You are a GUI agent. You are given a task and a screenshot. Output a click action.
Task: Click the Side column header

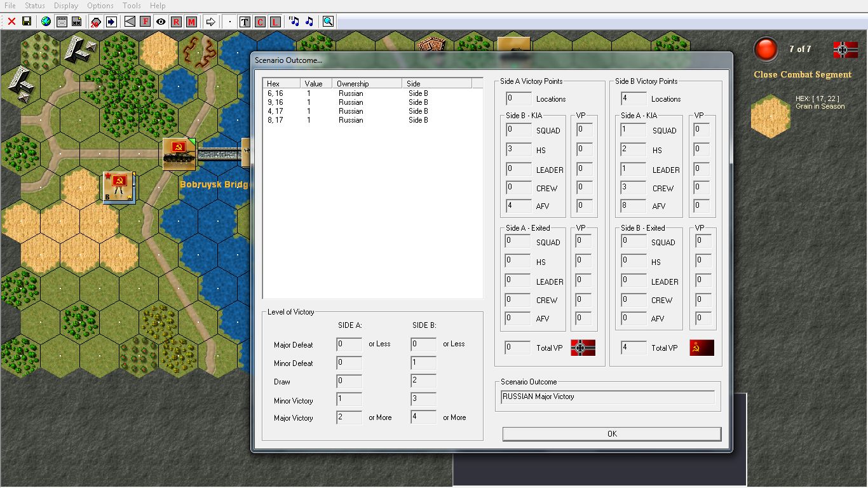coord(437,83)
